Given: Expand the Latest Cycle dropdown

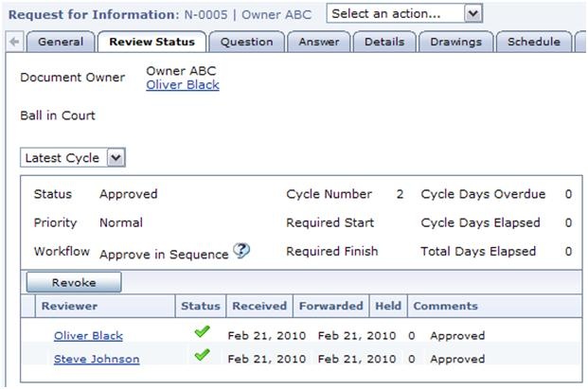Looking at the screenshot, I should point(74,158).
